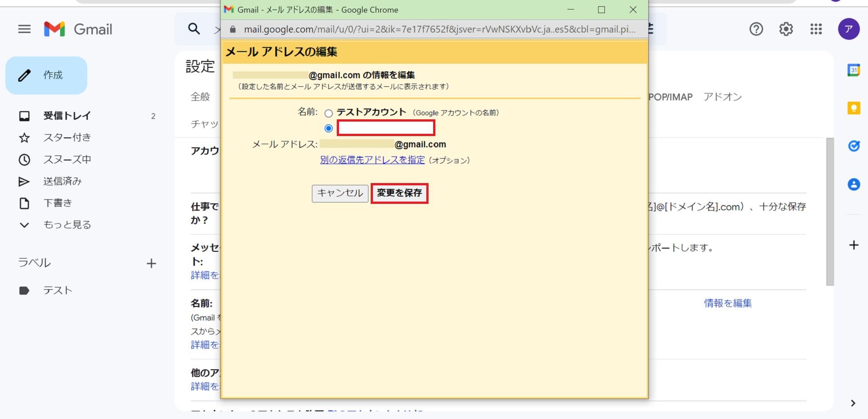Open Google Calendar in side panel
This screenshot has height=419, width=868.
pos(854,70)
